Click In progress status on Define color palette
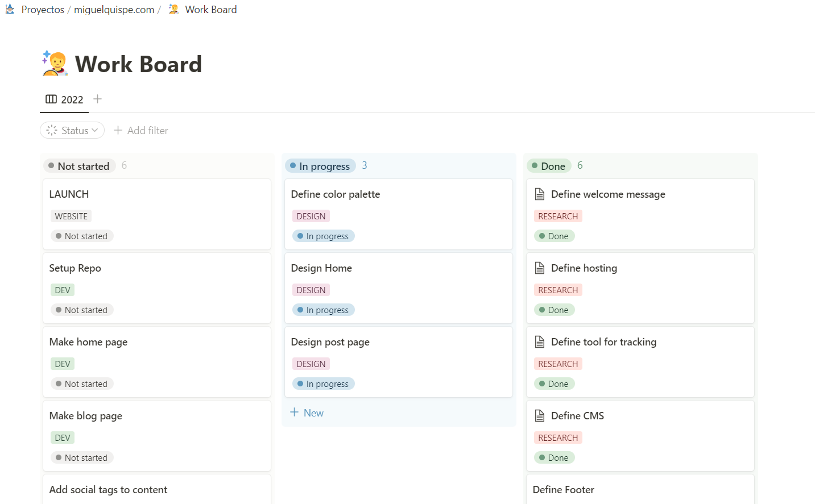 click(x=324, y=236)
